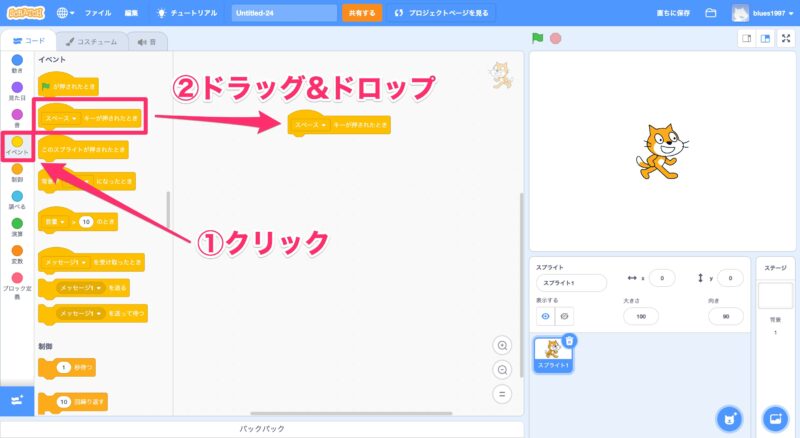This screenshot has width=800, height=438.
Task: Open the バックパック bar
Action: click(x=262, y=429)
